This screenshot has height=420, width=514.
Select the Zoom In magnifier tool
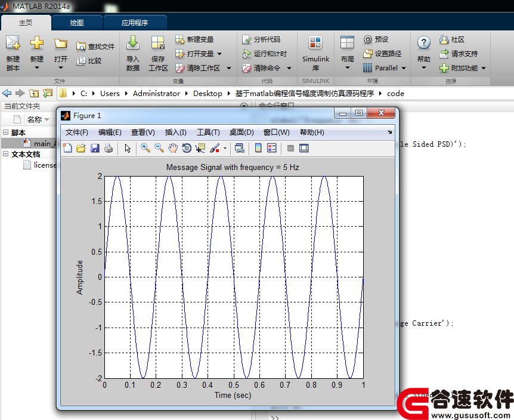(145, 148)
